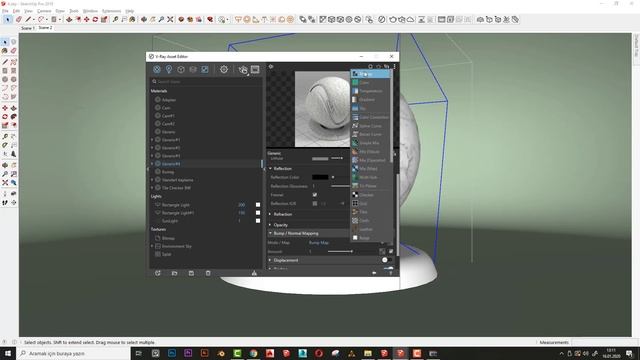
Task: Click the texture slot beside Bump Amount
Action: [x=382, y=251]
